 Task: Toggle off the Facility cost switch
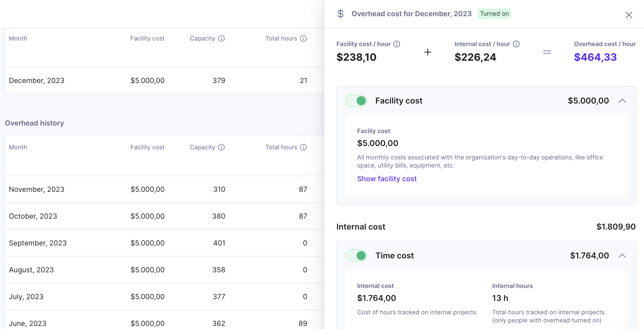(356, 101)
